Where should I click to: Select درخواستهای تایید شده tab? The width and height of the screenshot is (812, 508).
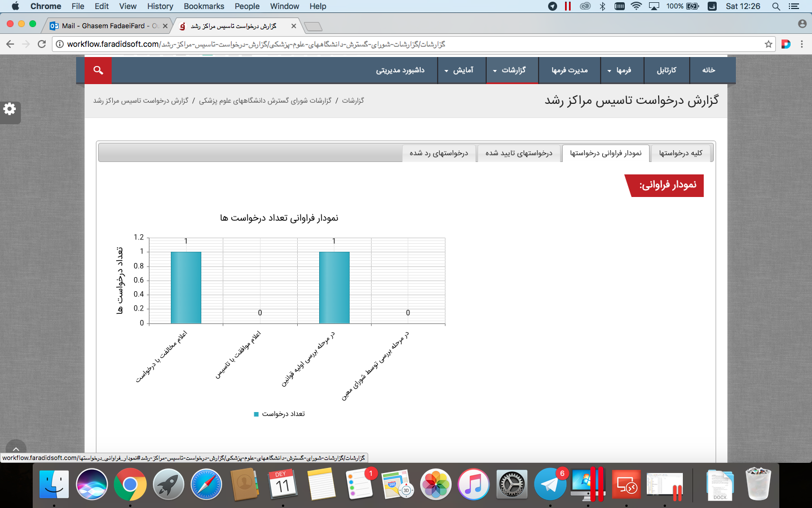pos(519,153)
